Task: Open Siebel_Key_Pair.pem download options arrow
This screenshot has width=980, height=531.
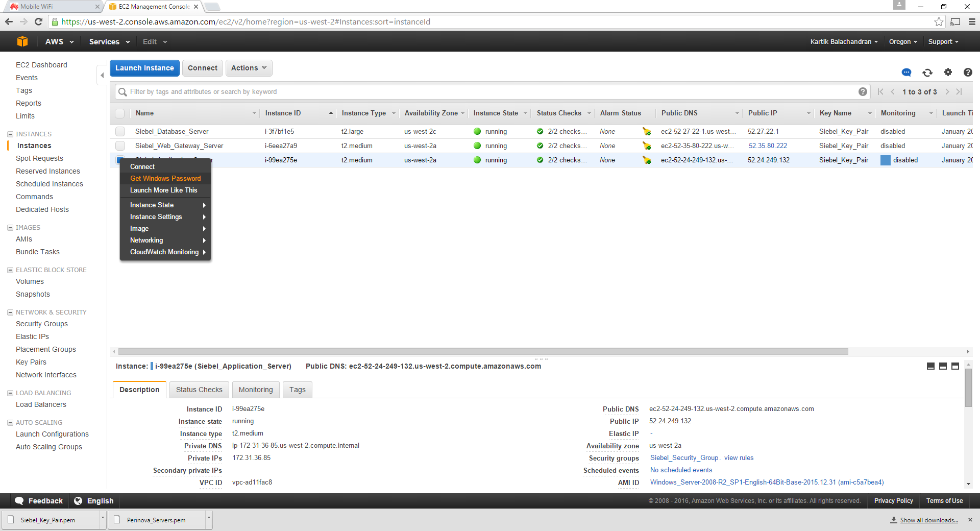Action: pos(103,519)
